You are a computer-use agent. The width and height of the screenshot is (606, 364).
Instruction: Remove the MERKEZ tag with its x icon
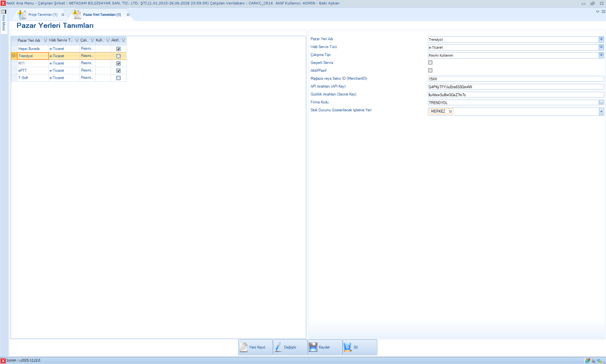[450, 111]
